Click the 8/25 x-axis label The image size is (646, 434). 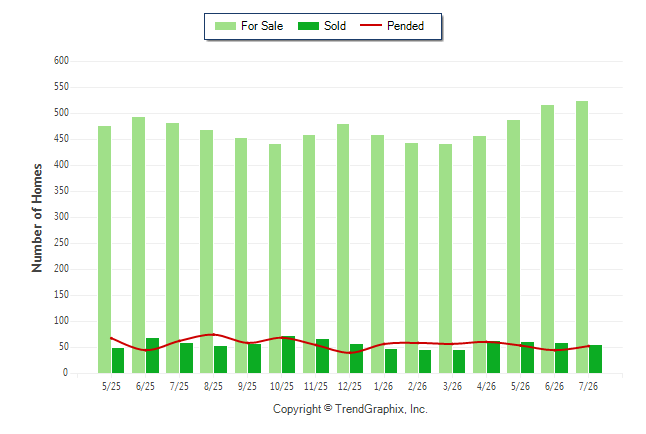pos(213,386)
